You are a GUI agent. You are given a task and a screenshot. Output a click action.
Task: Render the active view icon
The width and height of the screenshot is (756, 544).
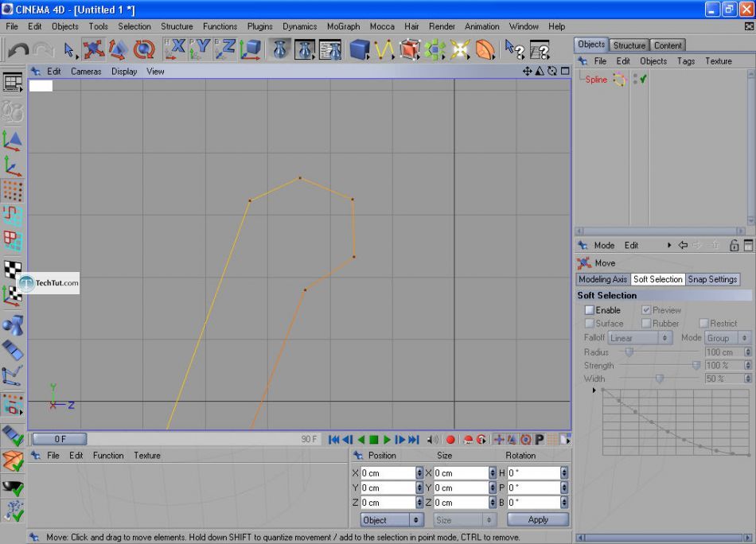coord(279,49)
